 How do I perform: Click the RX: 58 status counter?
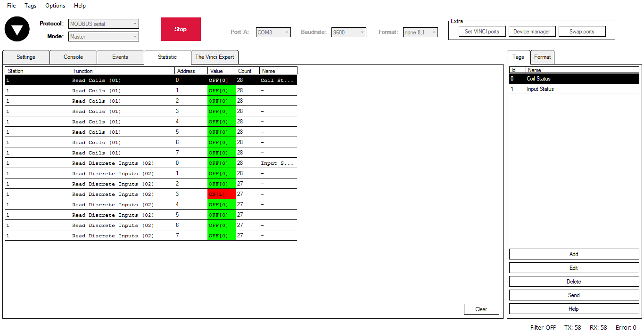[x=598, y=328]
